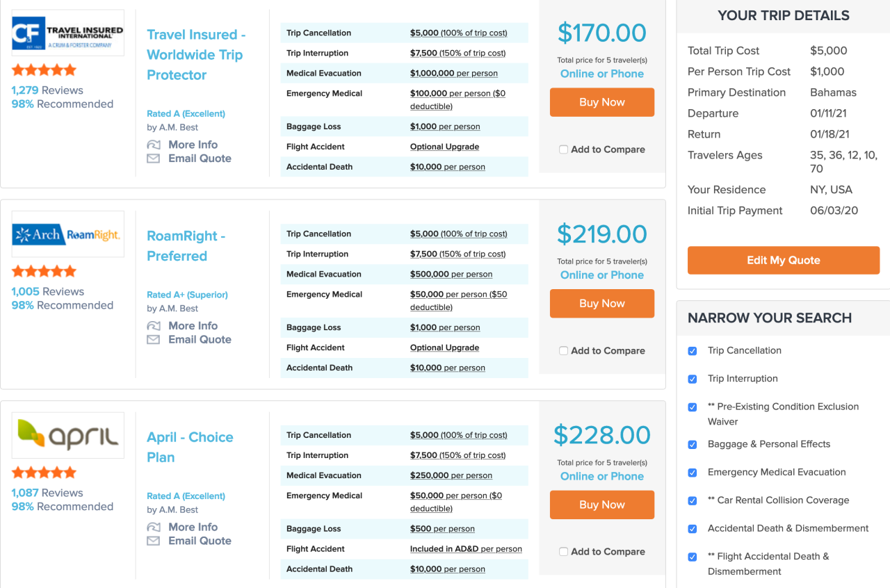Click More Info icon for April Choice Plan
The image size is (890, 588).
[154, 527]
